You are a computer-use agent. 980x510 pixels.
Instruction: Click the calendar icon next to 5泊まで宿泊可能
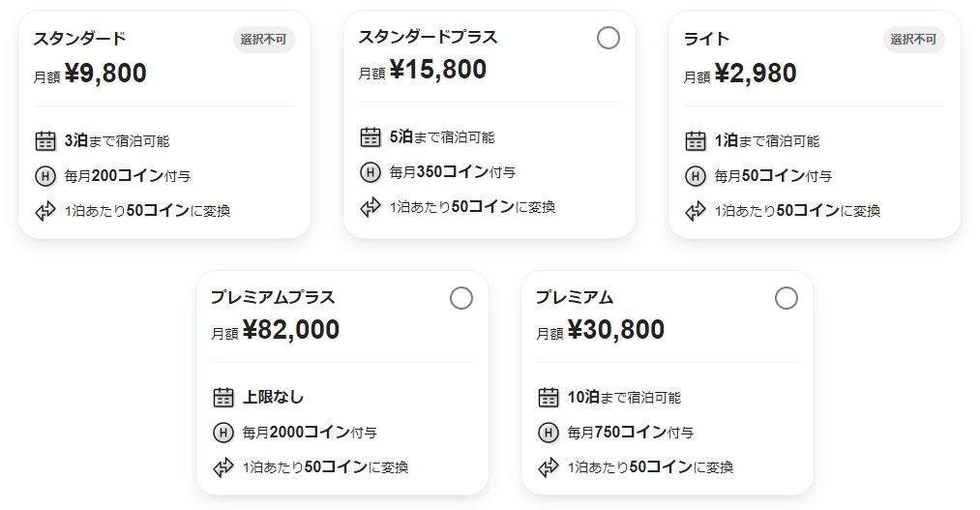pos(370,136)
